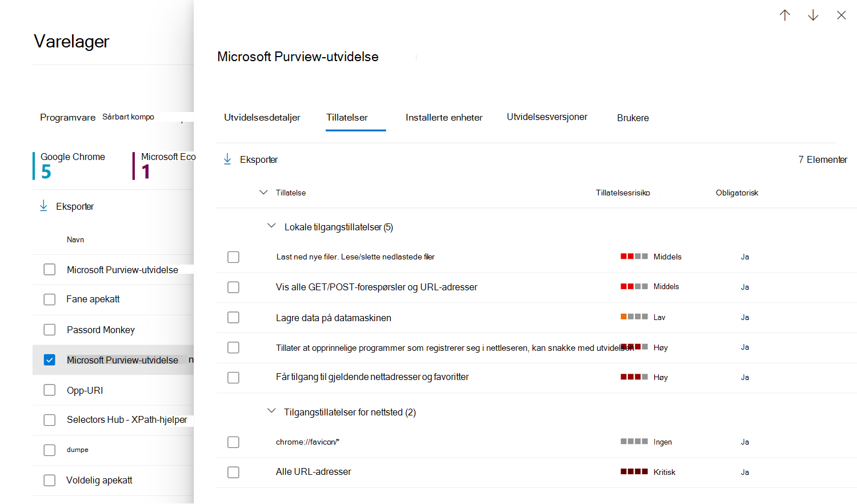Sort by the Tillatelse column header
857x504 pixels.
coord(291,193)
